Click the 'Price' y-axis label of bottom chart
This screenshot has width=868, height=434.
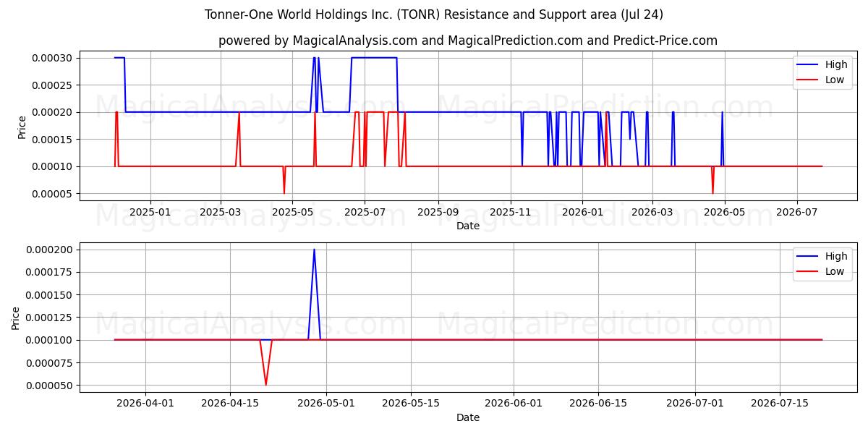(16, 318)
